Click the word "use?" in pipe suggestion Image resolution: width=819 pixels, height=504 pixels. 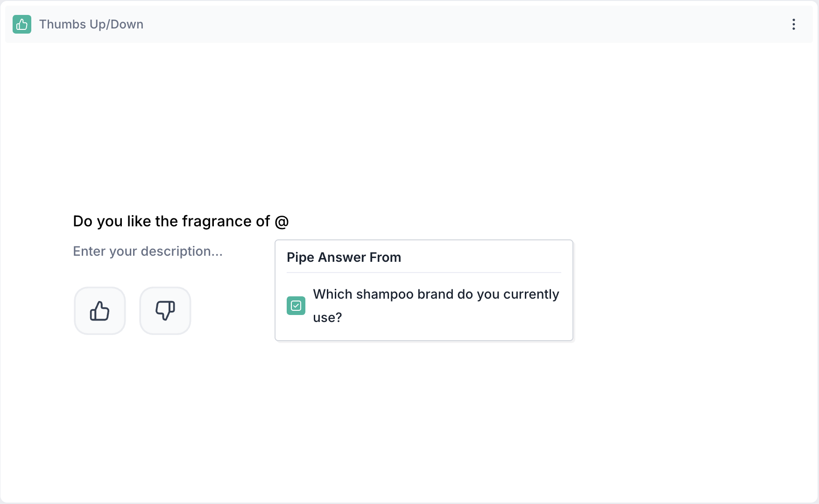point(327,318)
